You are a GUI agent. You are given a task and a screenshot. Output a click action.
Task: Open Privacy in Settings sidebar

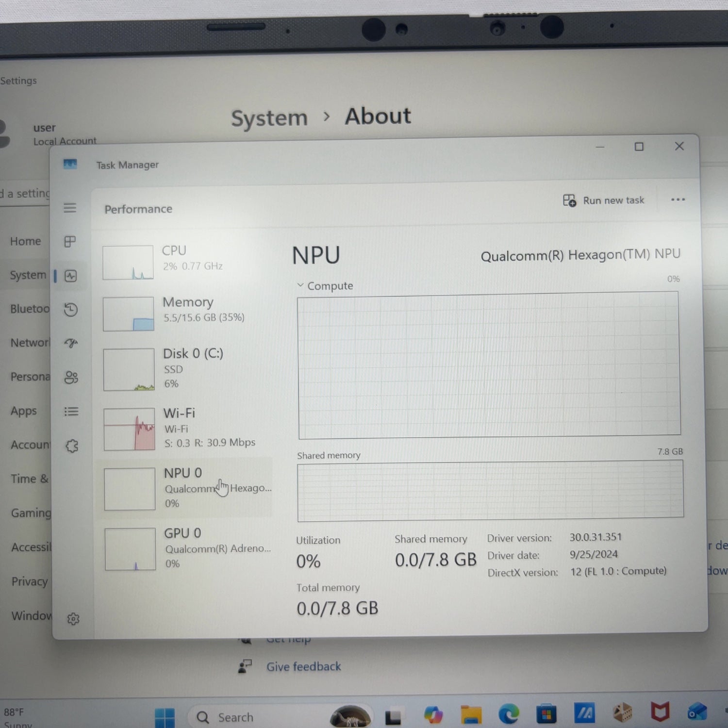pos(30,581)
